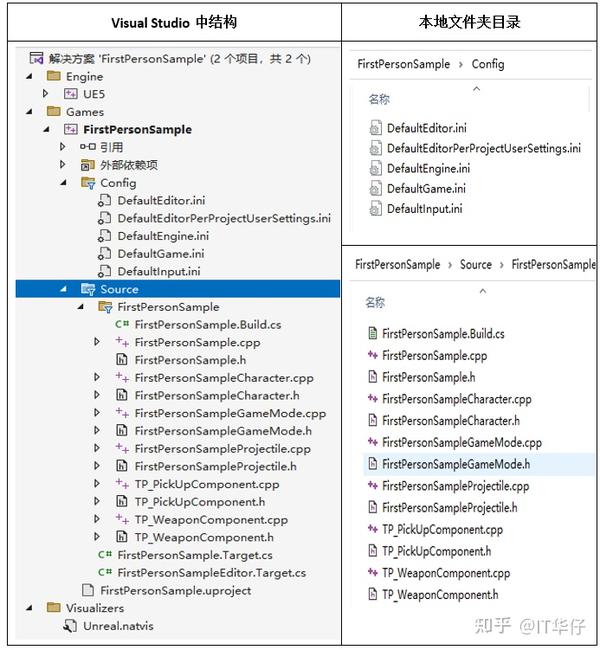Click the Visualizers folder icon
Viewport: 600px width, 650px height.
point(54,608)
